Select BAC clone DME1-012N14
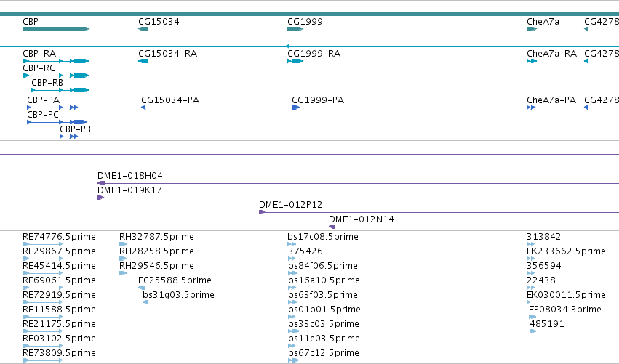The width and height of the screenshot is (619, 364). (474, 227)
